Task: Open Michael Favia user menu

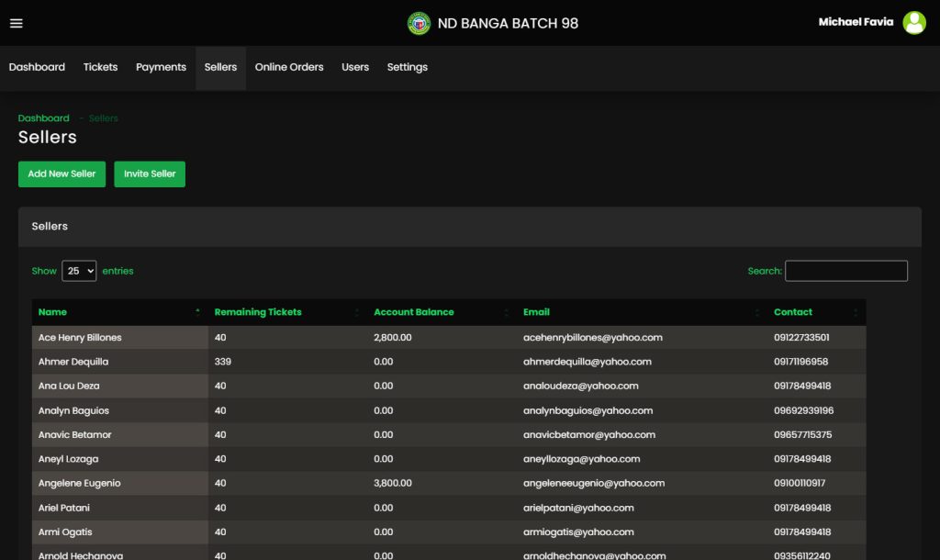Action: [x=856, y=22]
